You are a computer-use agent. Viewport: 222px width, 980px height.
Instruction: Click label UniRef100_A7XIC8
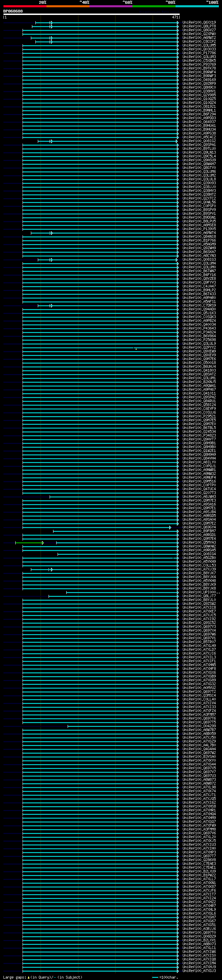tap(199, 608)
